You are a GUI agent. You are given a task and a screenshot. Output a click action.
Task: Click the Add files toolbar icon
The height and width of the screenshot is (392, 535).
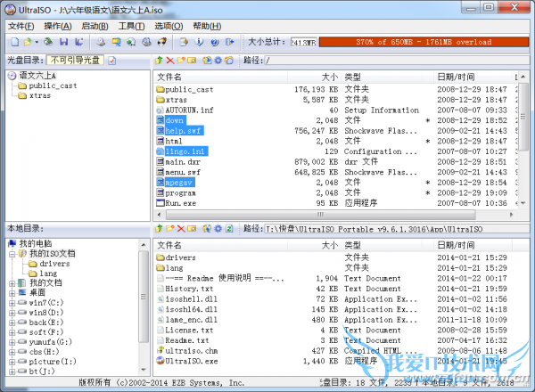(x=184, y=42)
